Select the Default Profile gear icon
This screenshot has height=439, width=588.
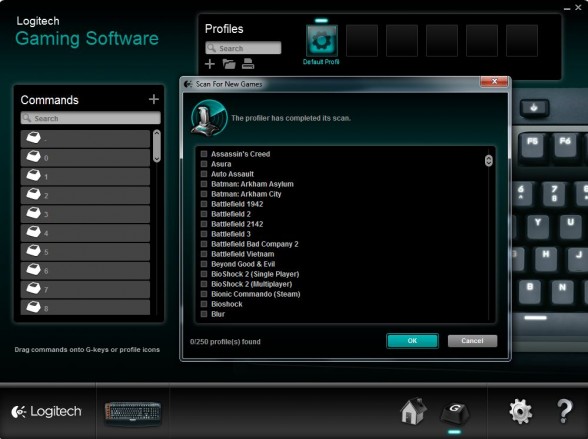click(x=322, y=41)
